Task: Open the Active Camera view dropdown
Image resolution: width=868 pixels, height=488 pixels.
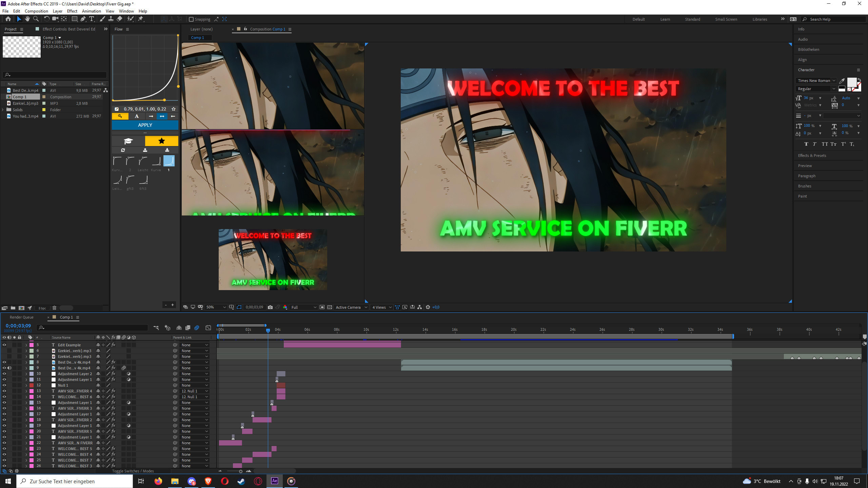Action: pyautogui.click(x=351, y=307)
